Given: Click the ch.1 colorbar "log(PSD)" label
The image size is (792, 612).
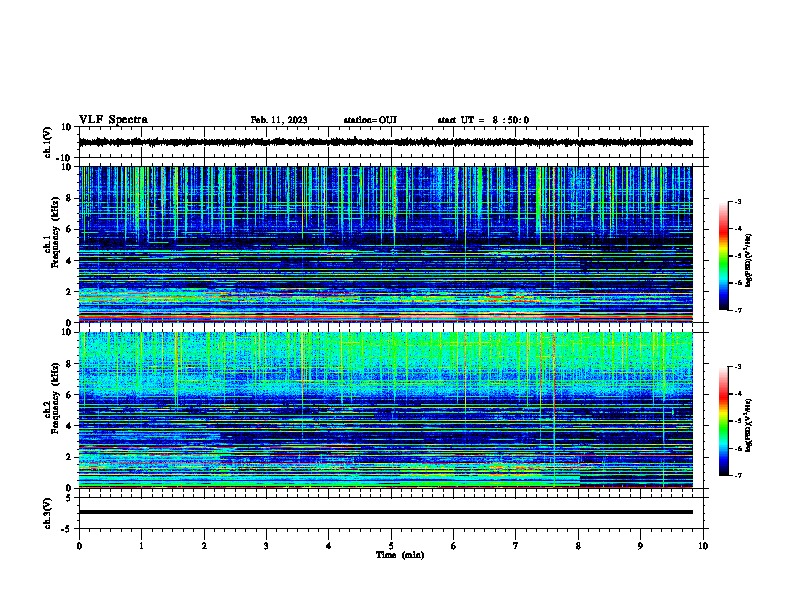Looking at the screenshot, I should (x=748, y=260).
